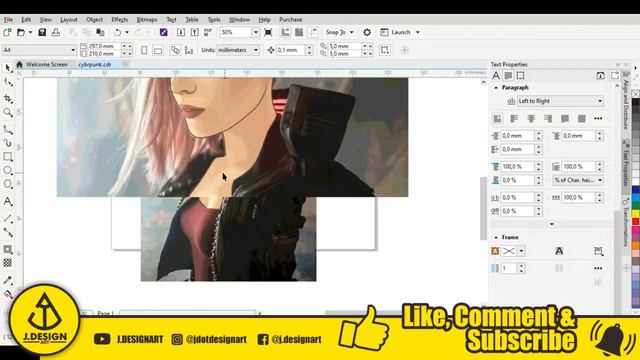
Task: Open the Effects menu
Action: click(120, 20)
